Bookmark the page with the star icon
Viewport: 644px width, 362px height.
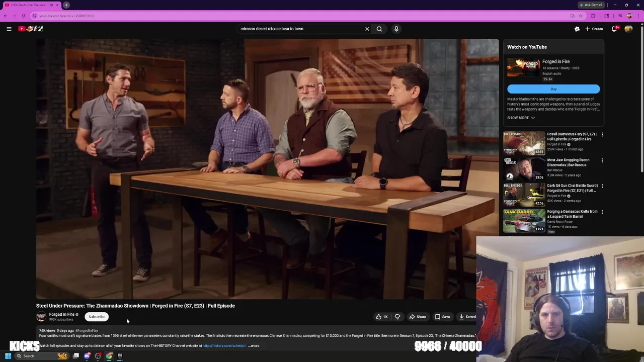[x=580, y=16]
